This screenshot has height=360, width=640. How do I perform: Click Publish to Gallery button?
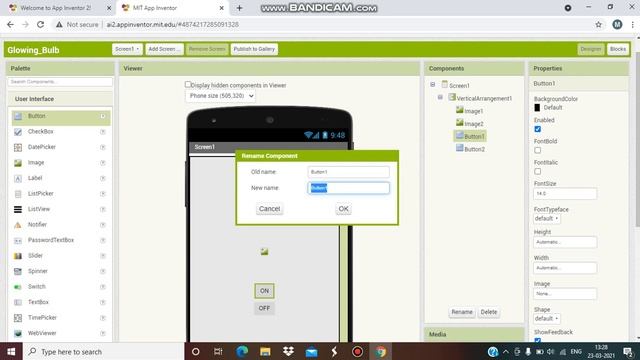[254, 49]
